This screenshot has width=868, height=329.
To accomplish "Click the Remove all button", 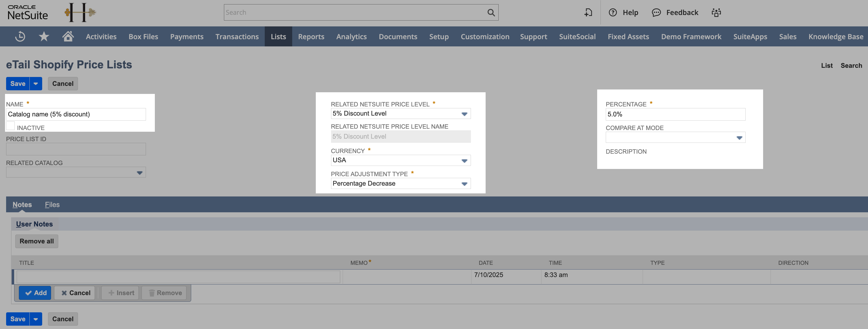I will pos(37,241).
